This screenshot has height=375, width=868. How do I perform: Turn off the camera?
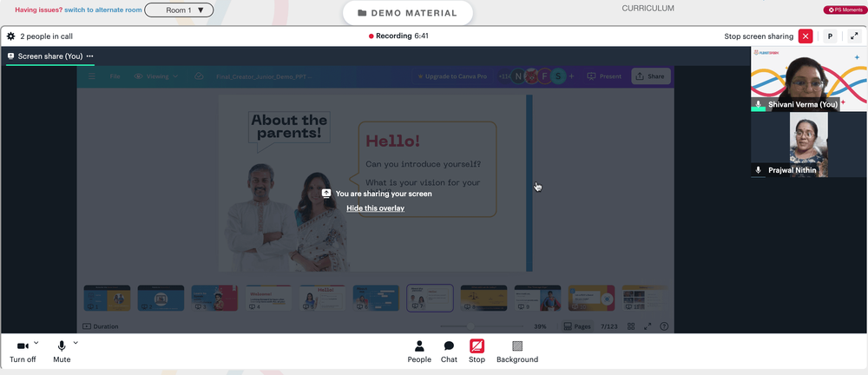[23, 352]
